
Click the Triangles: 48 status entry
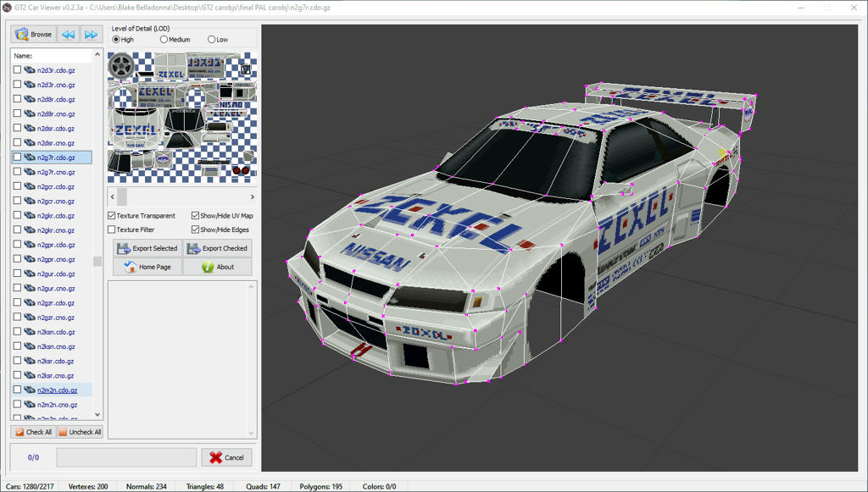pyautogui.click(x=205, y=486)
